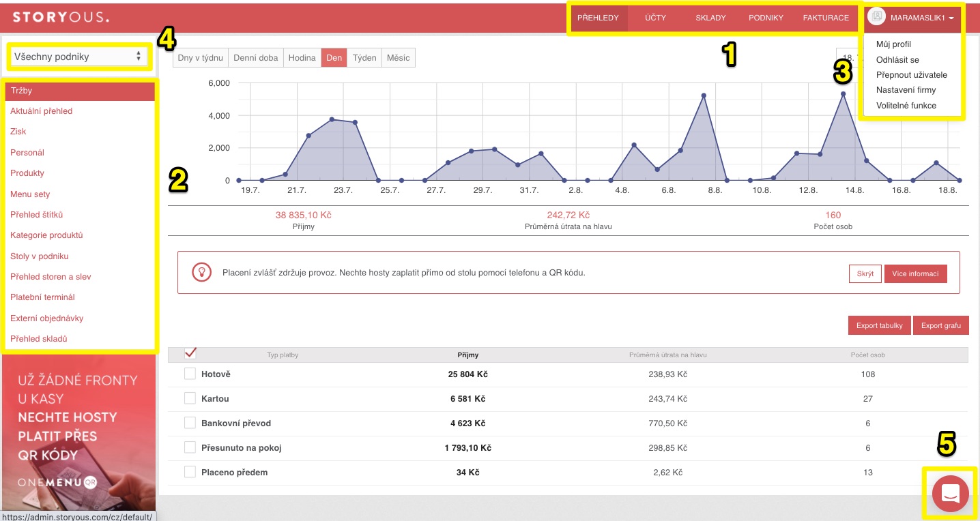Viewport: 980px width, 521px height.
Task: Group the chart by Hodina
Action: coord(302,58)
